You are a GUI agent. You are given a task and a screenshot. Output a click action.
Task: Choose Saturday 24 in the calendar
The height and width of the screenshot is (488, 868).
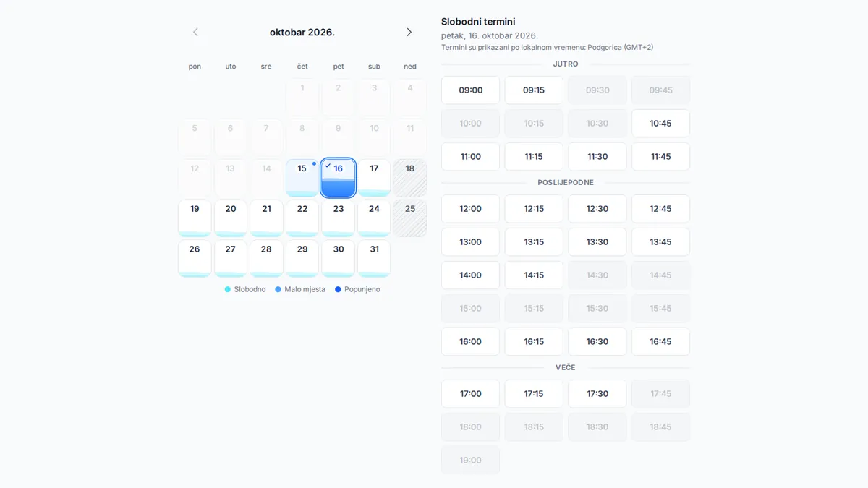pos(374,218)
